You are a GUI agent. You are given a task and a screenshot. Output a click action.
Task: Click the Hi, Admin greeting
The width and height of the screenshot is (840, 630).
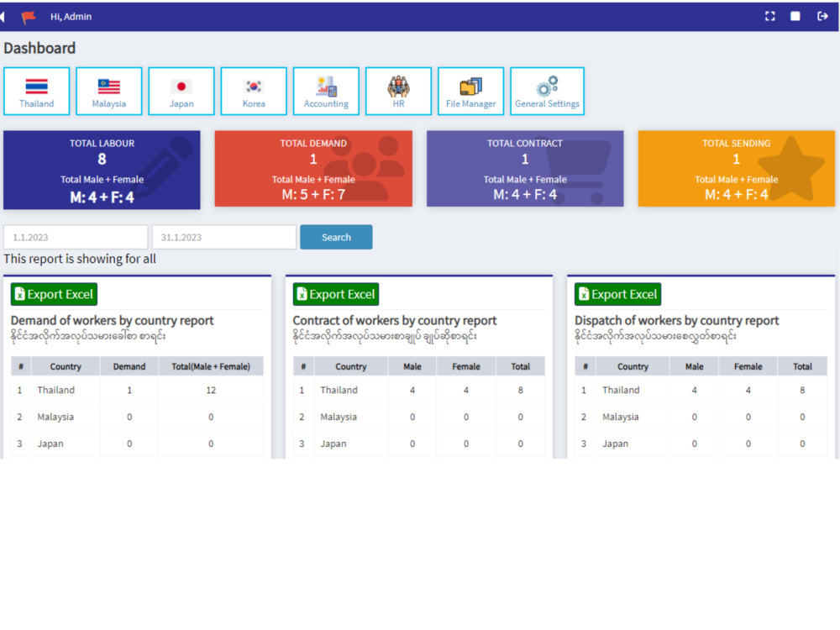click(71, 17)
